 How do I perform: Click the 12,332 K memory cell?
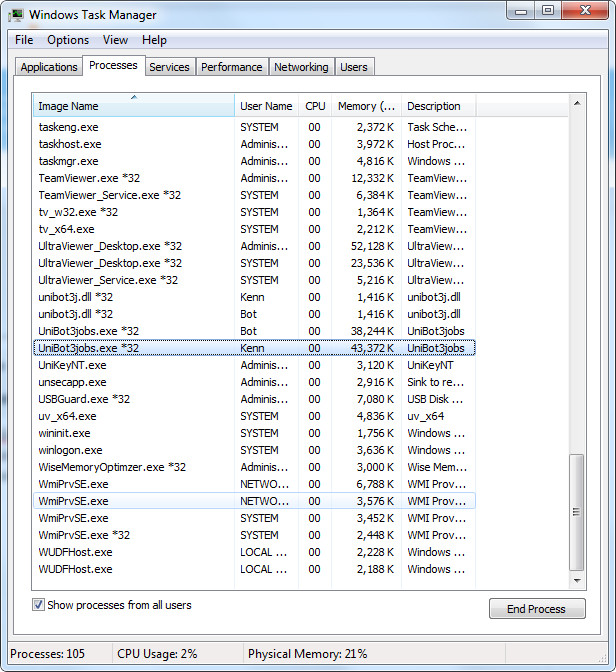(373, 178)
